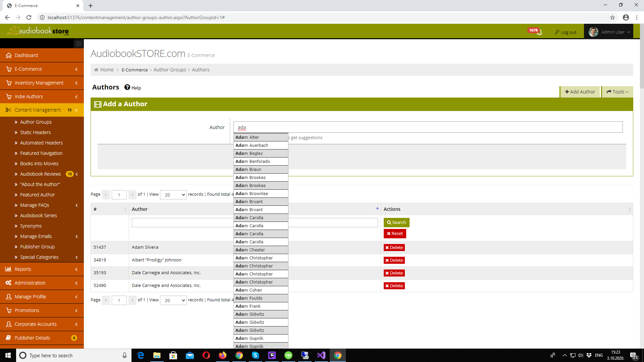644x362 pixels.
Task: Open Author Groups in sidebar
Action: (x=36, y=122)
